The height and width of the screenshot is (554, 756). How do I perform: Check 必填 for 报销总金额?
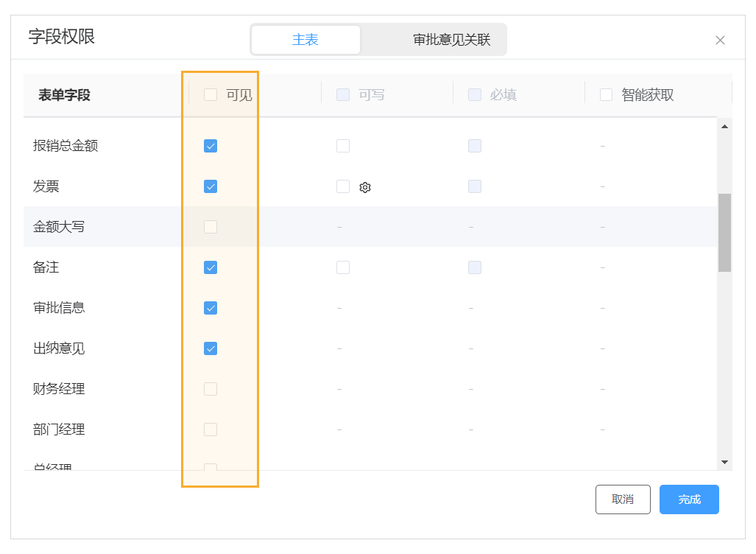(474, 146)
